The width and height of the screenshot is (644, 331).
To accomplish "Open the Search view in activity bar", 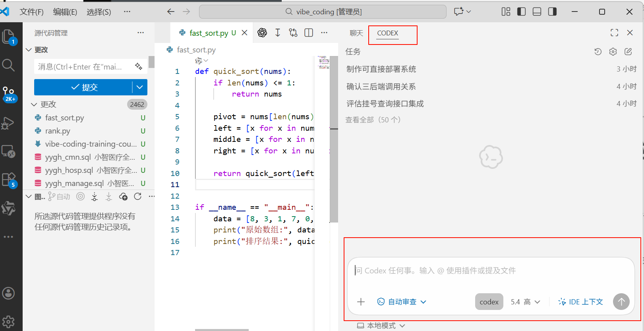I will click(x=8, y=65).
